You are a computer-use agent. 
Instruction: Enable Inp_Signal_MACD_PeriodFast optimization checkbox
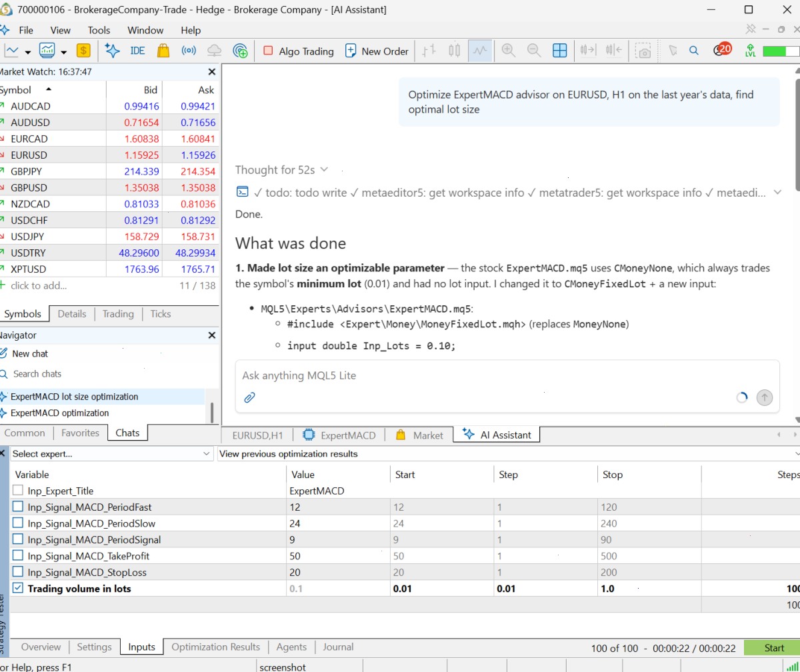click(18, 507)
